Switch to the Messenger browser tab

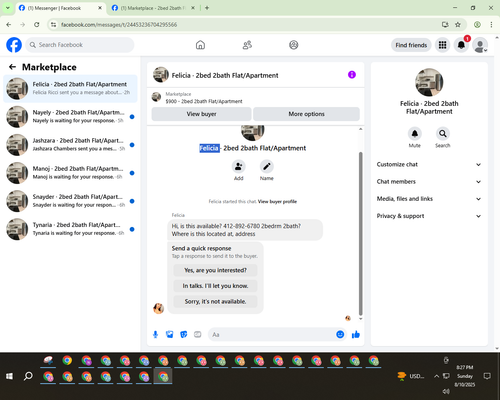pos(60,8)
